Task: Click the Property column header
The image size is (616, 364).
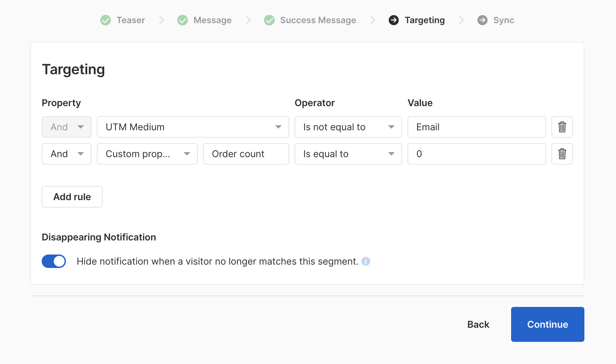Action: coord(61,103)
